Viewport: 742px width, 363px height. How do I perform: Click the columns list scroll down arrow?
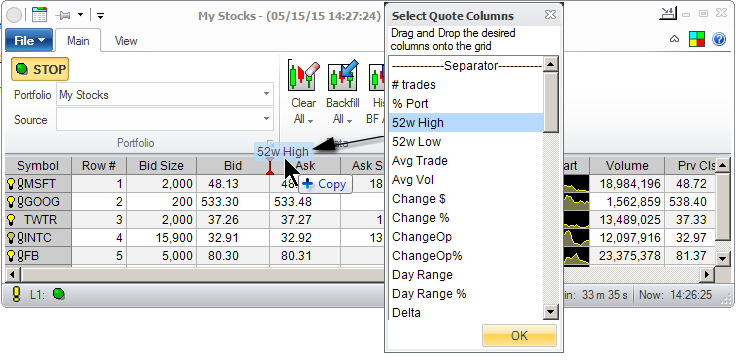click(551, 312)
